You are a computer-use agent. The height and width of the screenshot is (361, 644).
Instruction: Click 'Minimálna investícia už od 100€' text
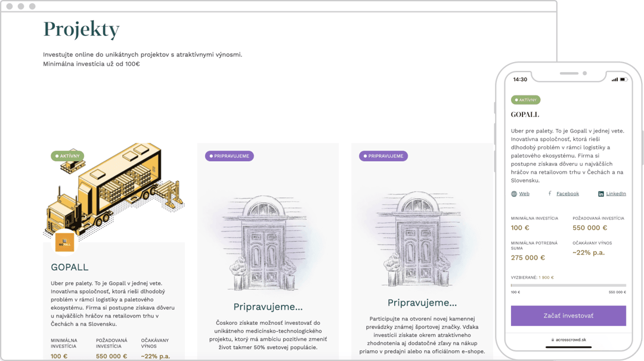92,64
